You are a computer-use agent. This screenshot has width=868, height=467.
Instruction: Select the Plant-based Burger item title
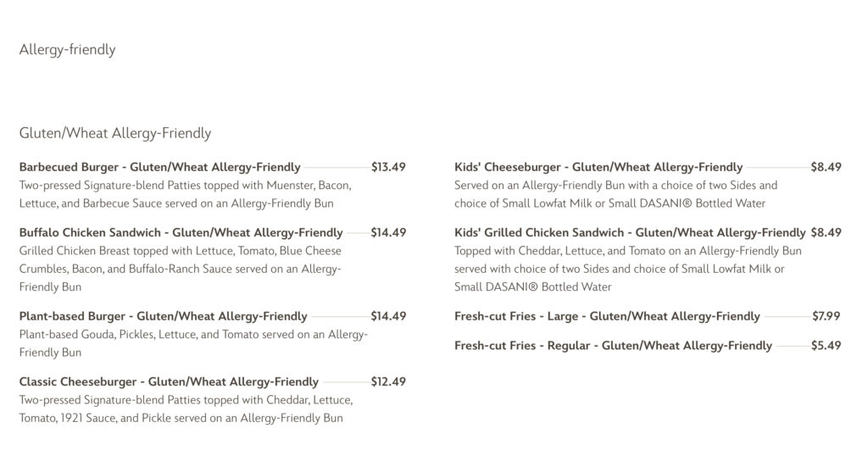[x=163, y=316]
